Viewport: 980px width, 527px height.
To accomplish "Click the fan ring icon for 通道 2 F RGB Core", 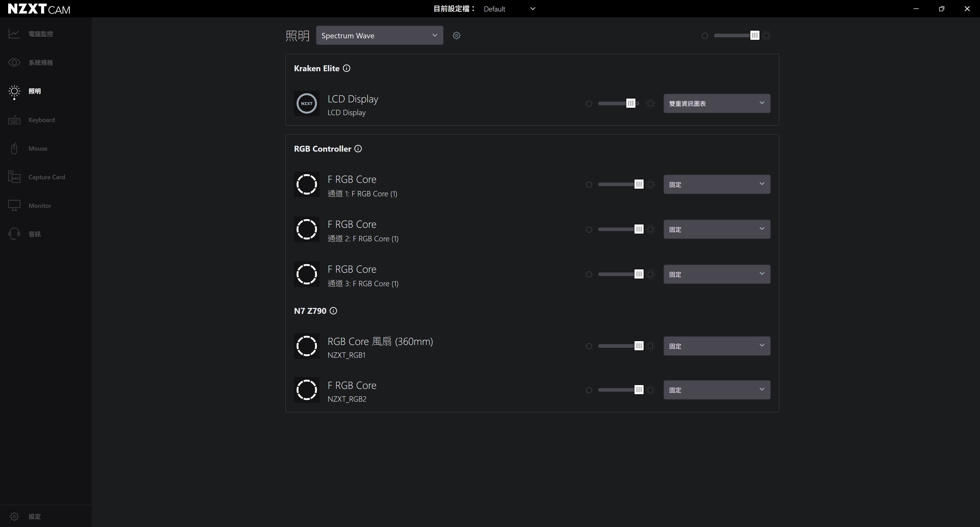I will 307,229.
